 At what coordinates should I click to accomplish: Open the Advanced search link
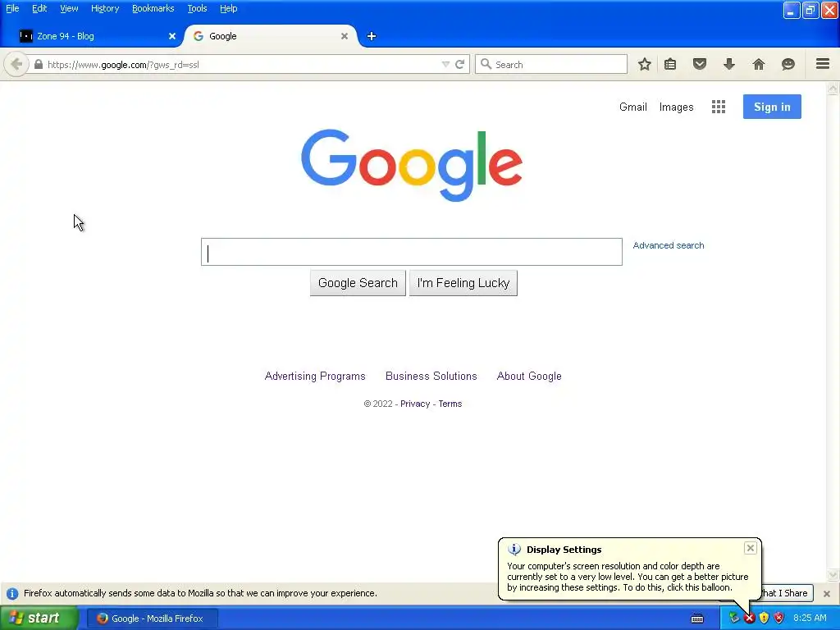[669, 245]
